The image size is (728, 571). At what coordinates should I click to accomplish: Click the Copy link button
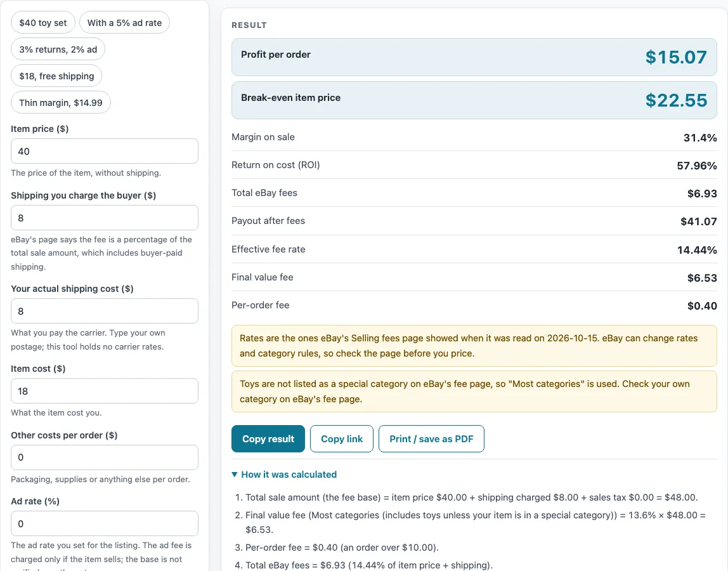pyautogui.click(x=342, y=438)
